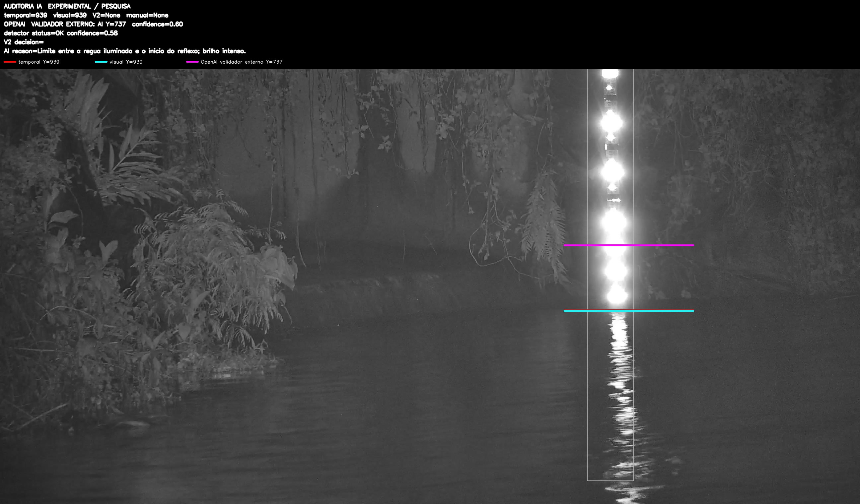Click the cyan visual line on the photo

point(629,311)
